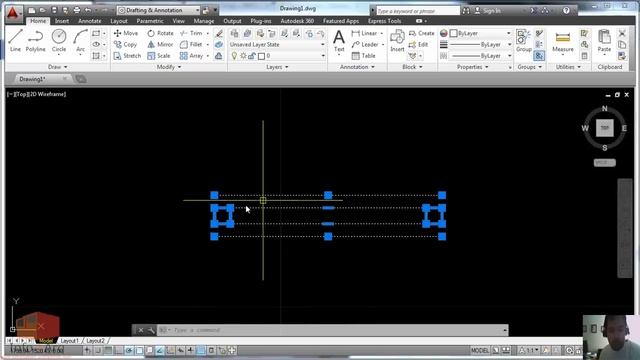Add a Linear dimension

364,33
